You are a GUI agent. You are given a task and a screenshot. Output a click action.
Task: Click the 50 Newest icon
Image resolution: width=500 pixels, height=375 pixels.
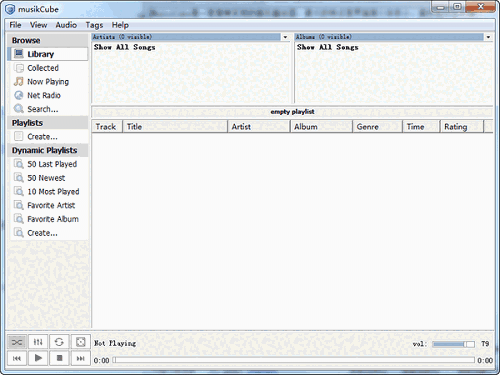(x=19, y=178)
